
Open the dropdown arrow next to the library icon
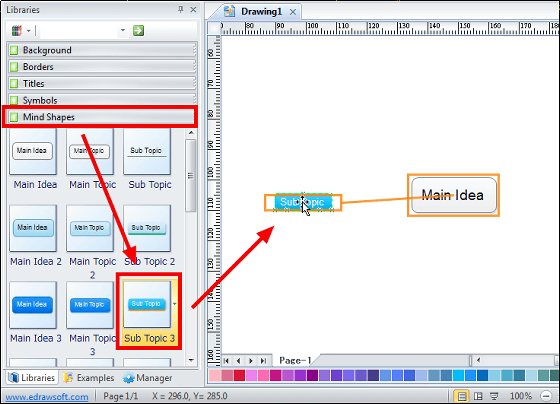[29, 31]
